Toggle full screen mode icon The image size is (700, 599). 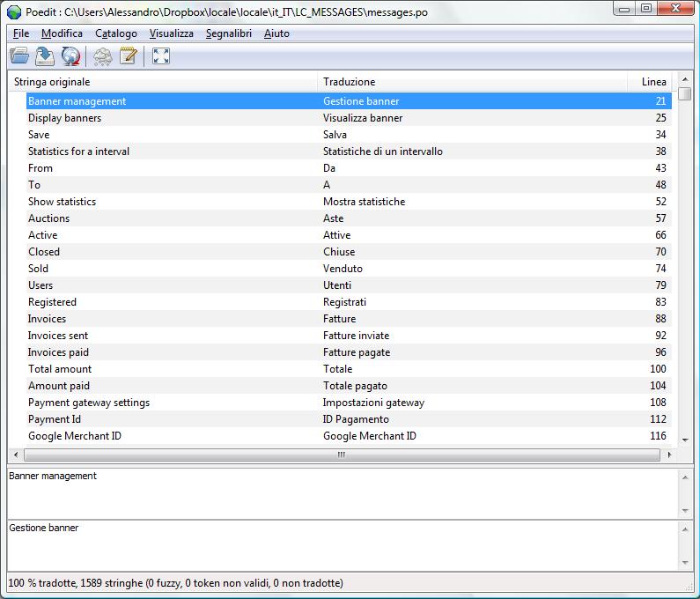click(x=161, y=56)
